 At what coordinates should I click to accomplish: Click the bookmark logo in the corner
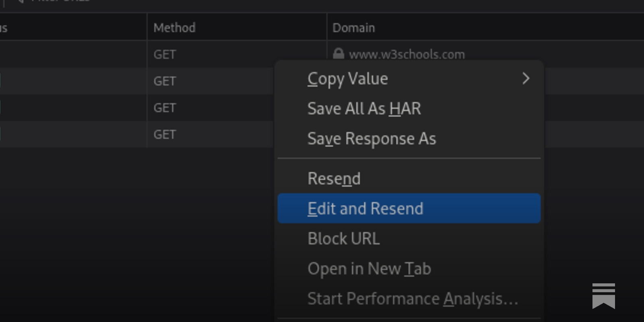point(603,296)
